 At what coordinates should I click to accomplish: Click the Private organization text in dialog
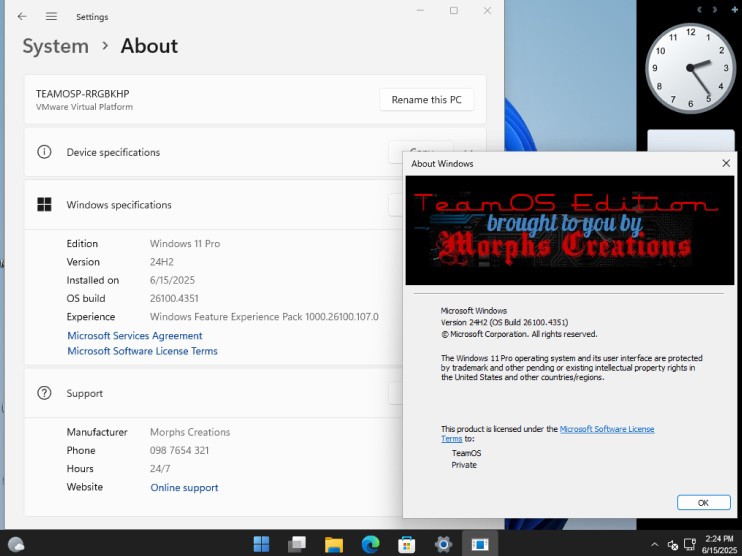click(x=464, y=465)
